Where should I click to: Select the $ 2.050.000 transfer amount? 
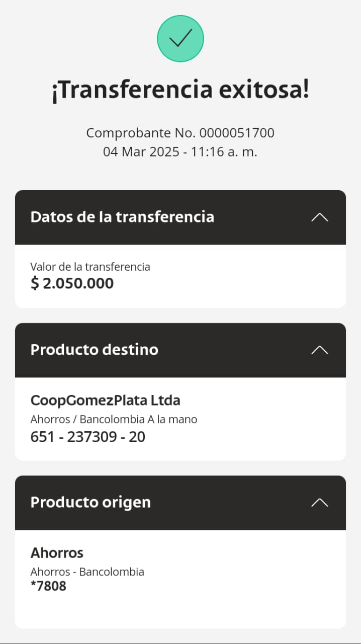pyautogui.click(x=72, y=283)
